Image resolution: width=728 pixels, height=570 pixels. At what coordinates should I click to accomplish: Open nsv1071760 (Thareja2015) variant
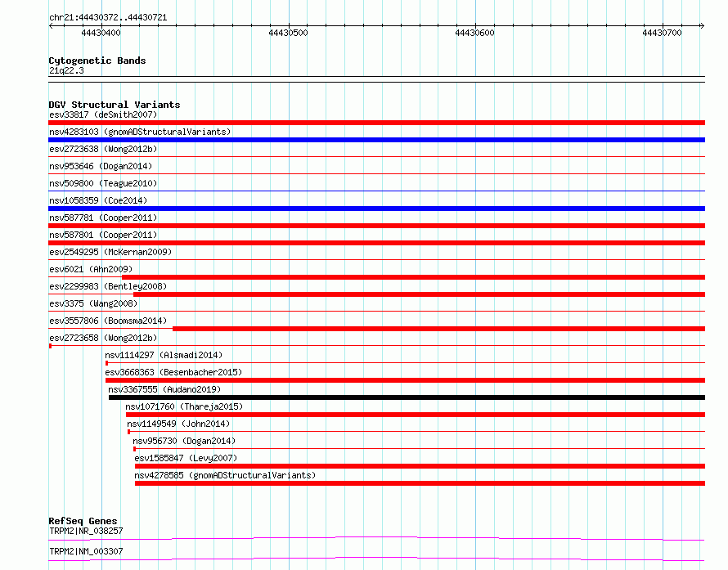(x=184, y=406)
